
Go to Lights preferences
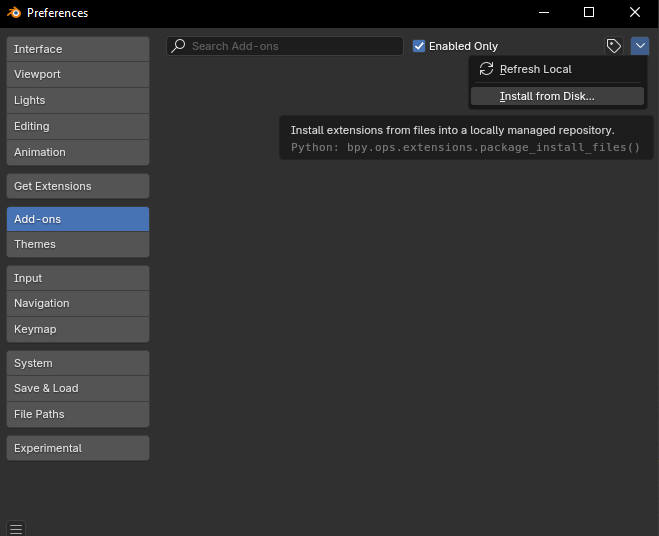click(78, 100)
